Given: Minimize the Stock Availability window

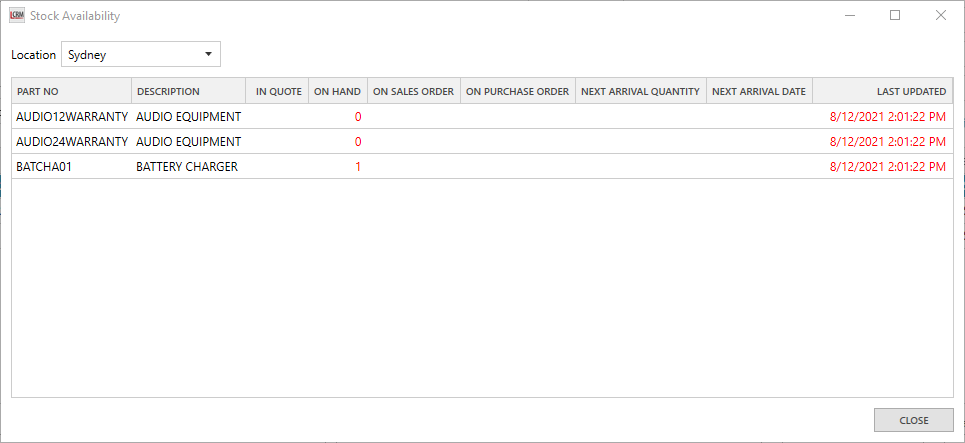Looking at the screenshot, I should pyautogui.click(x=849, y=15).
